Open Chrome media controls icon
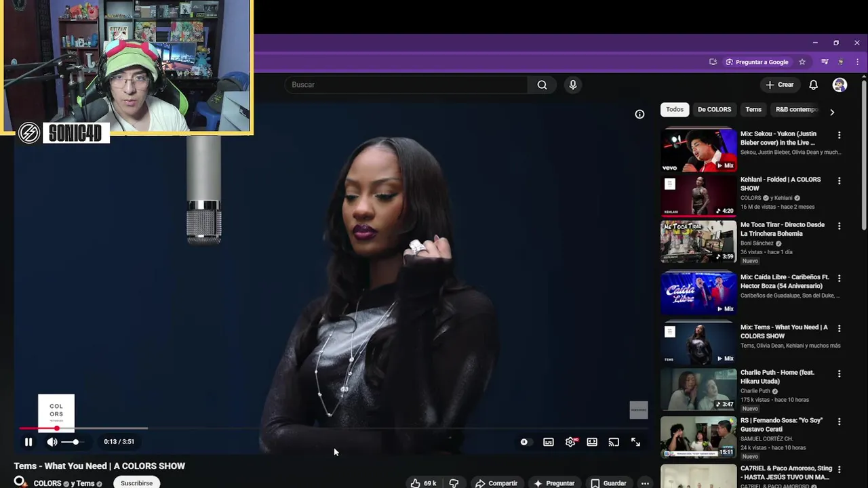The height and width of the screenshot is (488, 868). pos(825,62)
